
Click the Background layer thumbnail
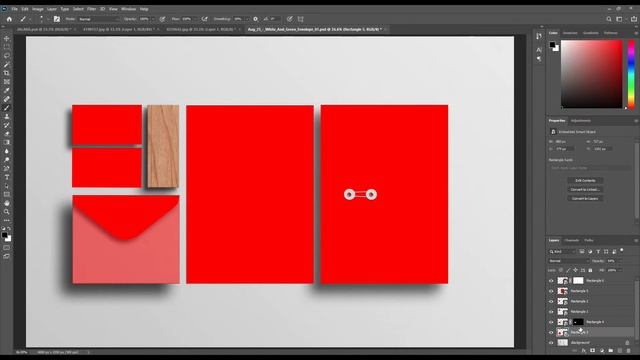pyautogui.click(x=562, y=343)
